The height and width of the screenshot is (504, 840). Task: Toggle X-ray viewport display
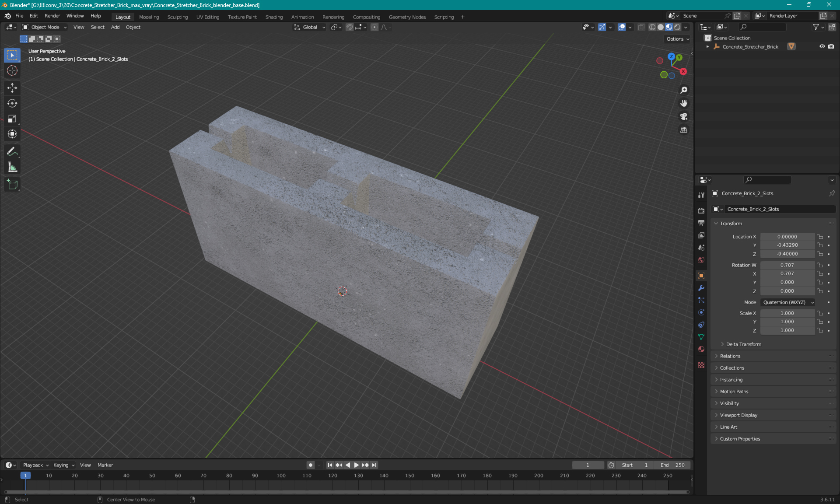coord(641,27)
